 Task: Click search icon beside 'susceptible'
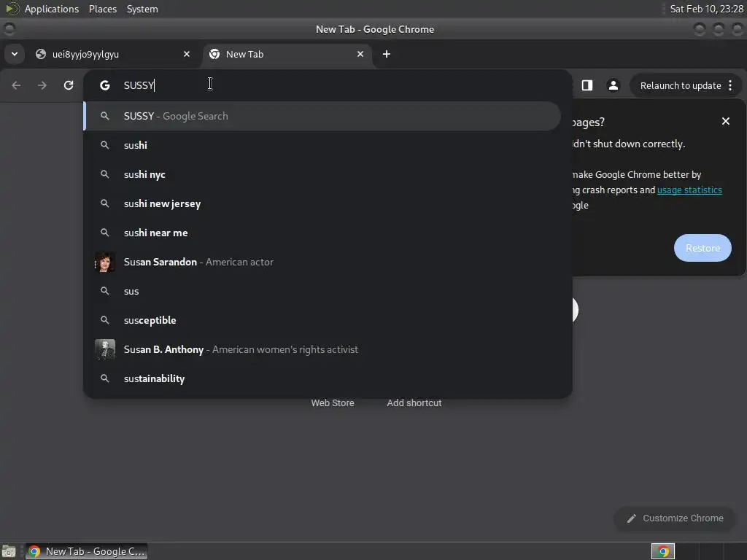[105, 320]
